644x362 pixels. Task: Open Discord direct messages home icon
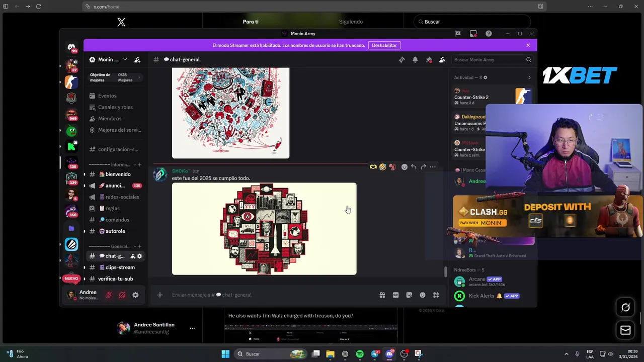[x=71, y=47]
